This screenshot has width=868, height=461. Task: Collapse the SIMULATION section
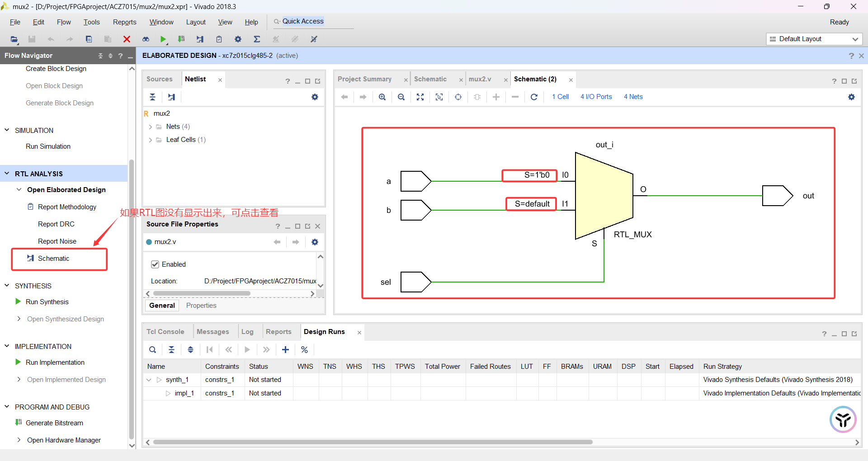tap(7, 130)
